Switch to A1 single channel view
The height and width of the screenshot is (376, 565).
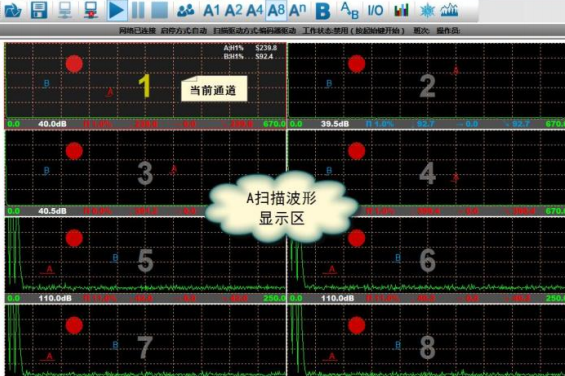coord(212,10)
